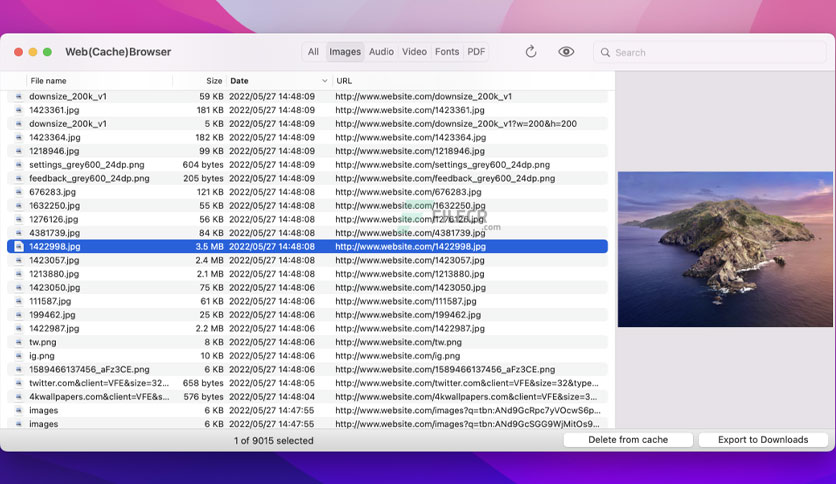Select file name settings_grey600_24dp.png
Screen dimensions: 836x484
[x=87, y=165]
